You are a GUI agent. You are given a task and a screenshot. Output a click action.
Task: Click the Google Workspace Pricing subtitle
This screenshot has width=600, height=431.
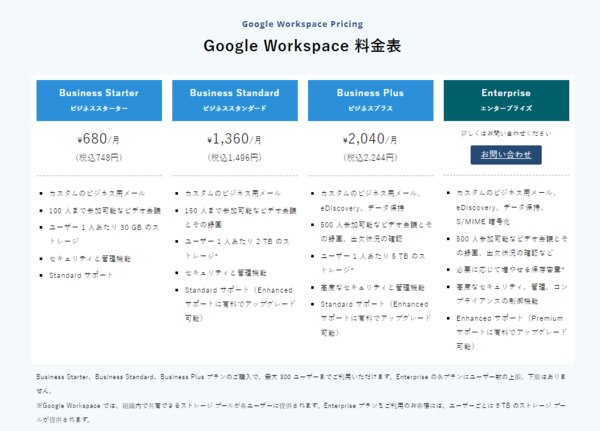coord(302,24)
